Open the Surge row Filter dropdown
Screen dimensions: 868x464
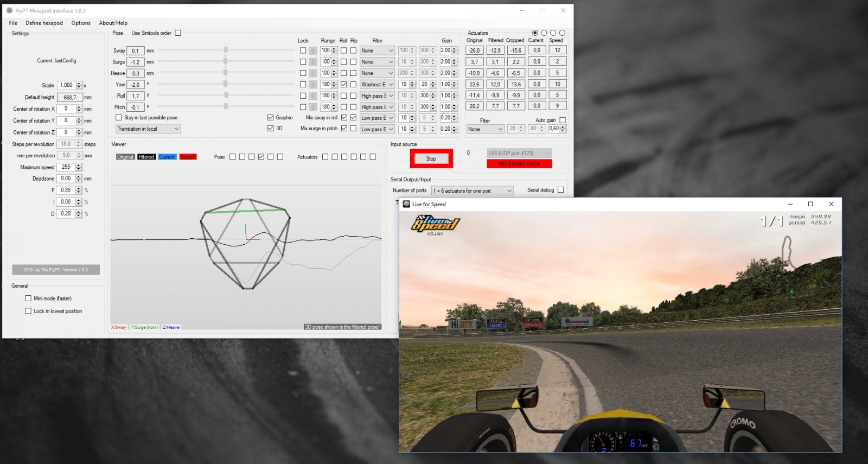(x=377, y=62)
